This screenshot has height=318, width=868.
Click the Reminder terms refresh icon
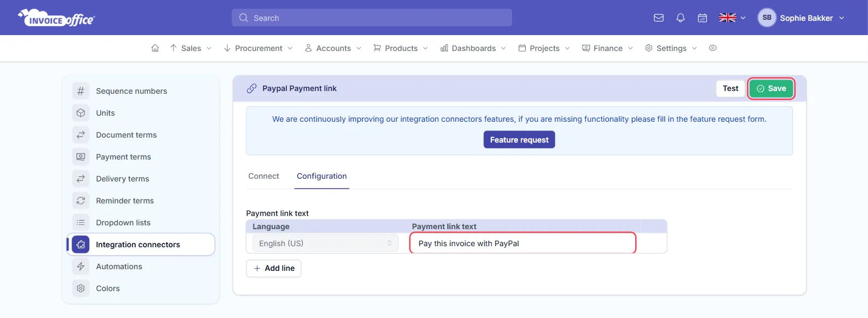[x=81, y=201]
